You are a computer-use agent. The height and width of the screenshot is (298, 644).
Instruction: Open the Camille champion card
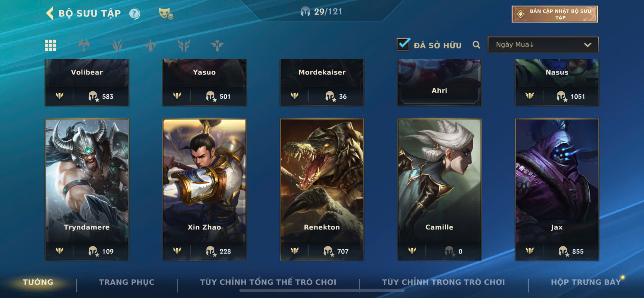[x=439, y=190]
